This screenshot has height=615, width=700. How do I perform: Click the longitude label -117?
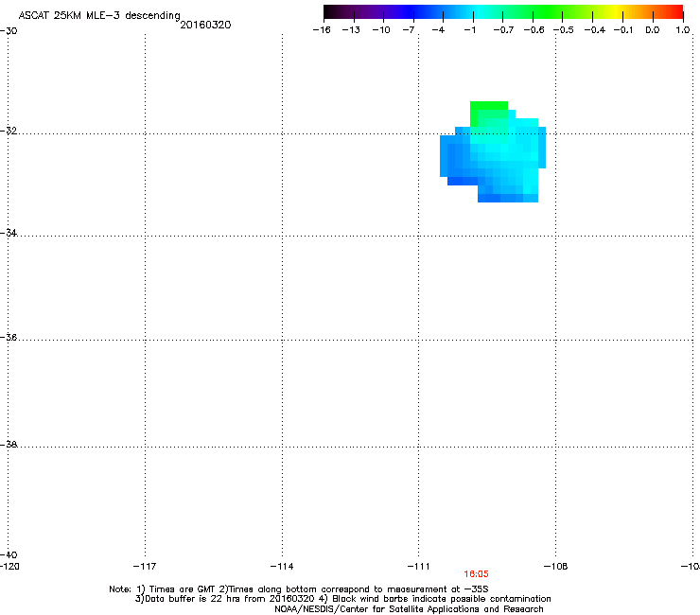145,567
